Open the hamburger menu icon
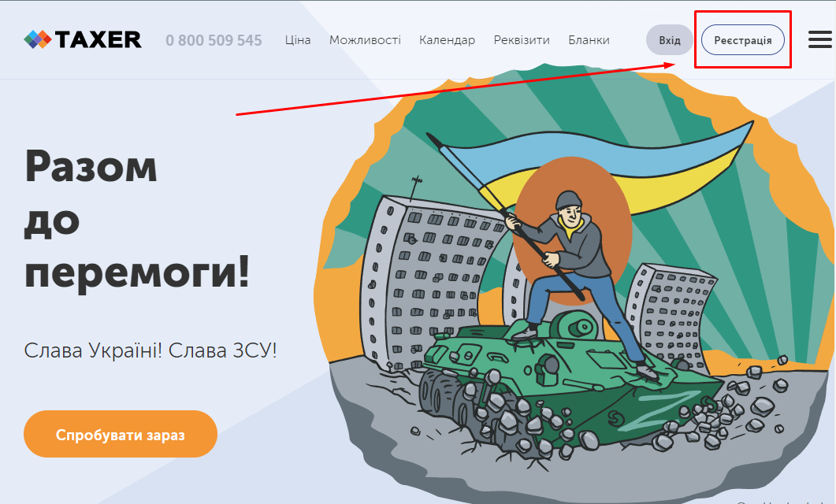The width and height of the screenshot is (836, 504). (820, 39)
